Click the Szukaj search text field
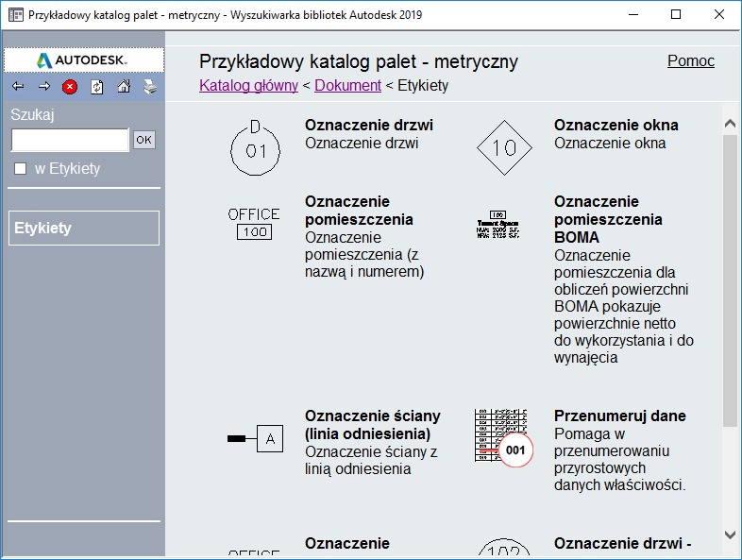 coord(70,140)
